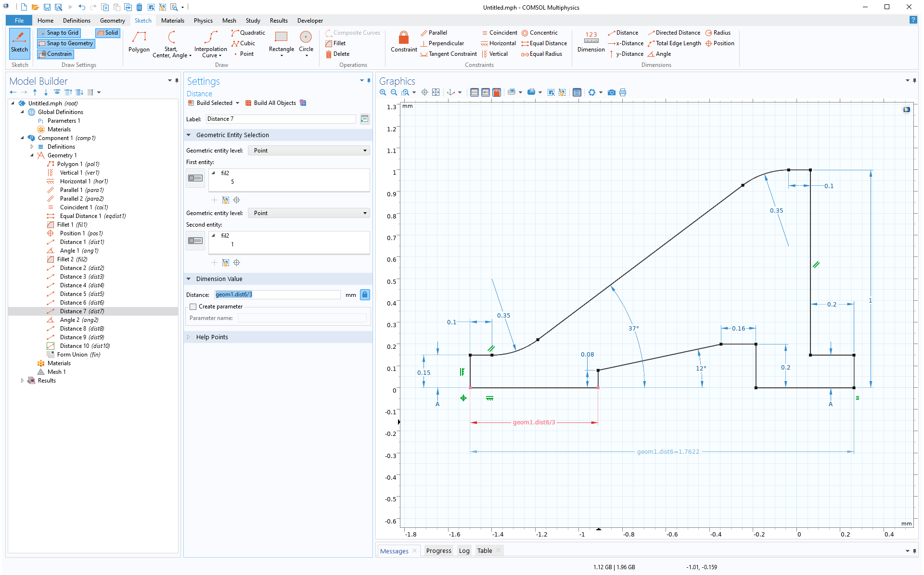Open the 123 Dimension tool
924x575 pixels.
[590, 42]
